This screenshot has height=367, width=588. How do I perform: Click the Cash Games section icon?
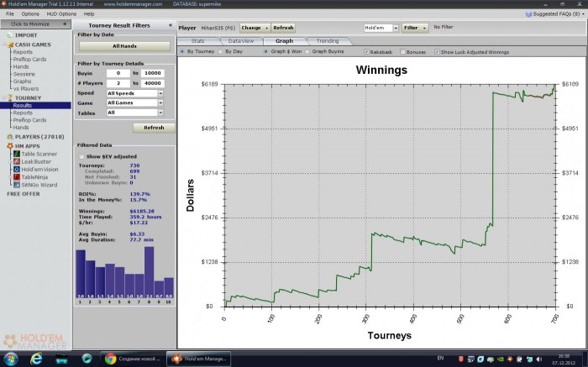(10, 45)
